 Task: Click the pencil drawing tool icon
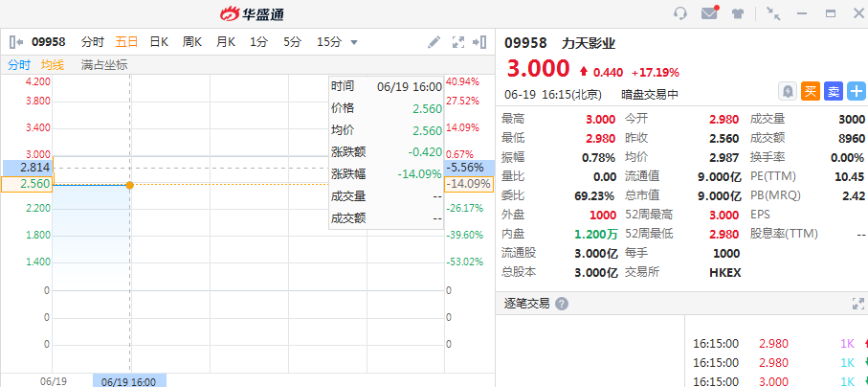pos(434,41)
